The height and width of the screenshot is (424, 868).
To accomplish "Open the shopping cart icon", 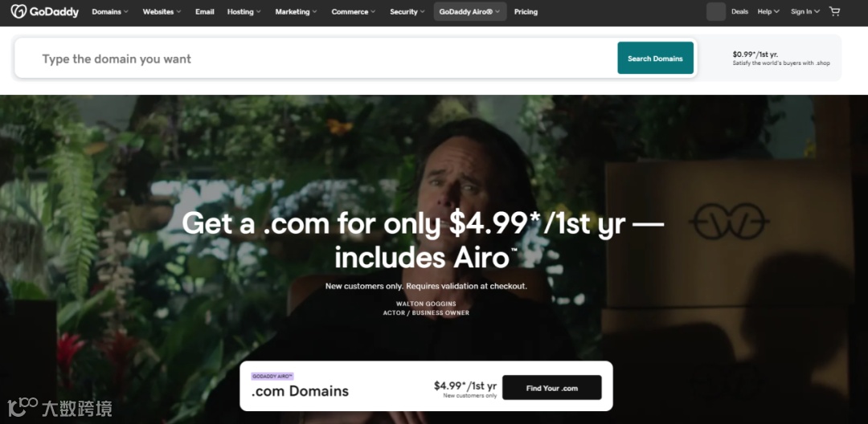I will tap(834, 11).
